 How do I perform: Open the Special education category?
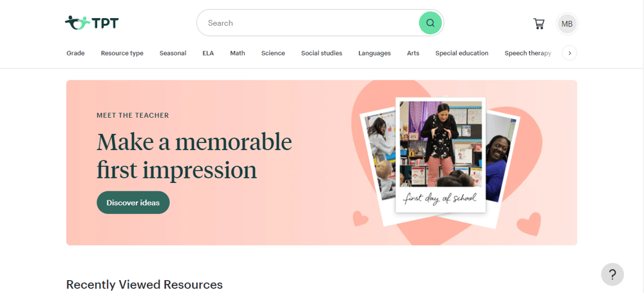462,53
